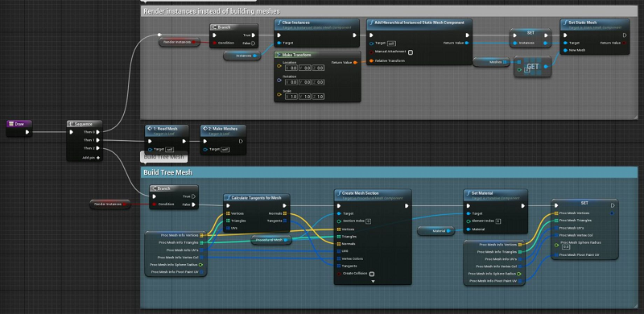Select the Set Static Mesh node header

tap(594, 24)
